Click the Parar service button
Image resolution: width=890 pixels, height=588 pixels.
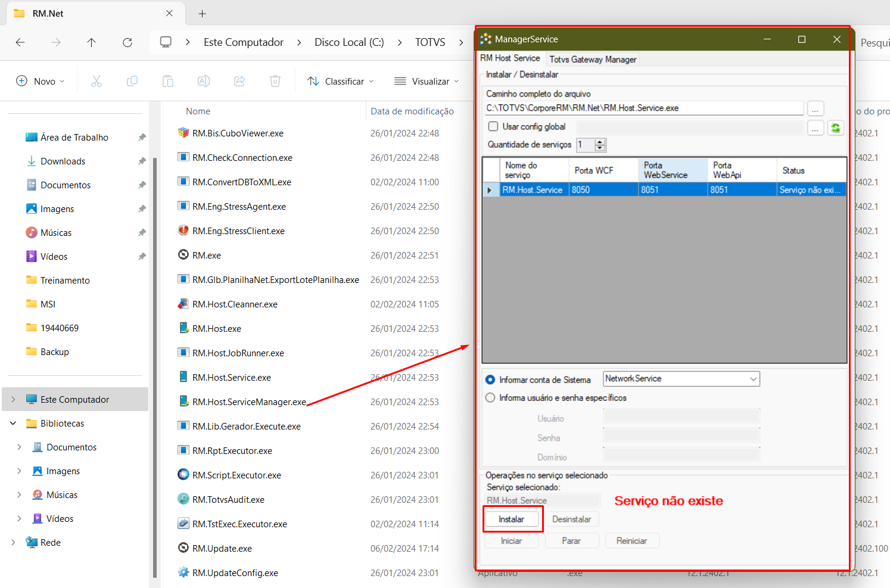click(x=571, y=540)
